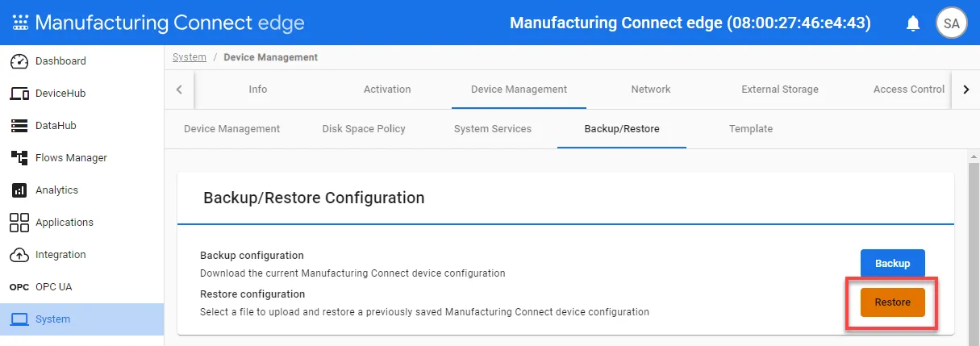Open the app grid menu icon
The width and height of the screenshot is (980, 346).
click(19, 23)
